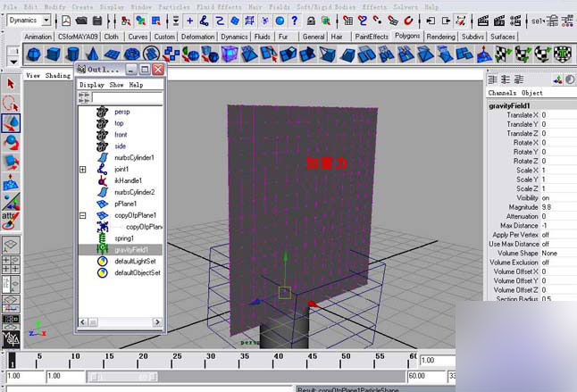This screenshot has width=577, height=392.
Task: Open the Fields menu
Action: pos(280,7)
